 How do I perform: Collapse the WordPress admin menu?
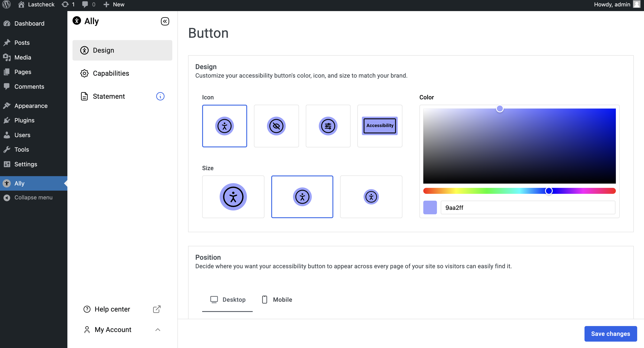[33, 197]
